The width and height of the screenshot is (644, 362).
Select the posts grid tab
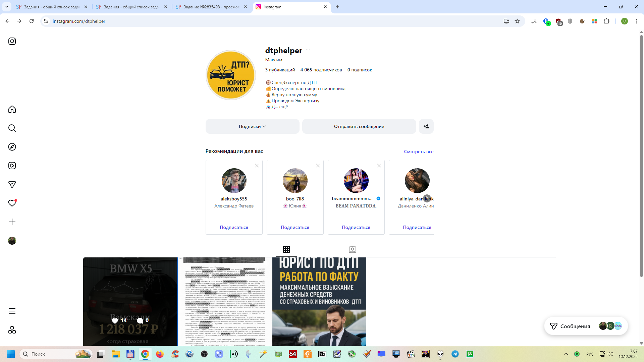tap(286, 250)
